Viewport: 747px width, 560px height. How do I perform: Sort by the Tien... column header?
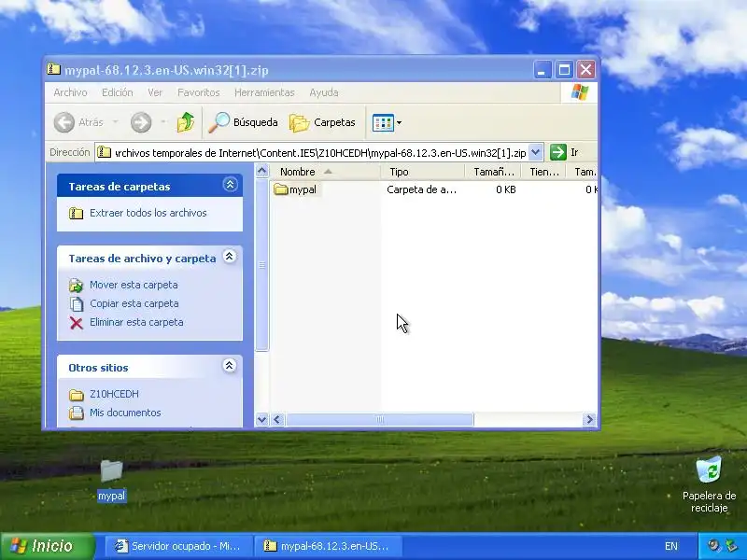(x=543, y=172)
